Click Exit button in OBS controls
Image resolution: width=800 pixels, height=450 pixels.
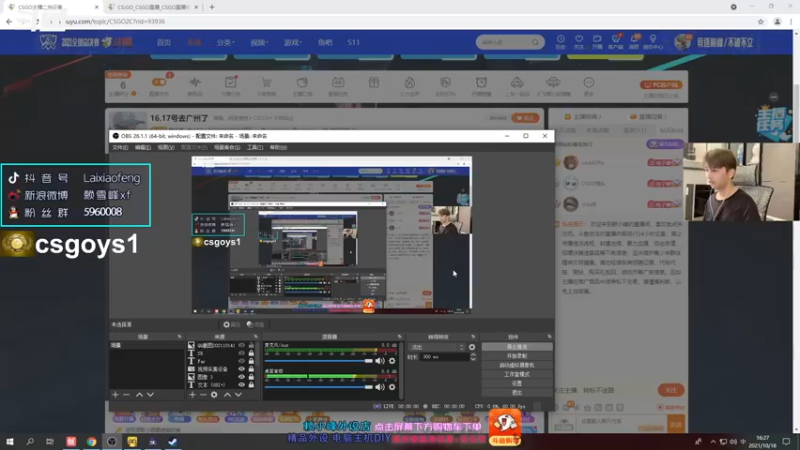[517, 392]
